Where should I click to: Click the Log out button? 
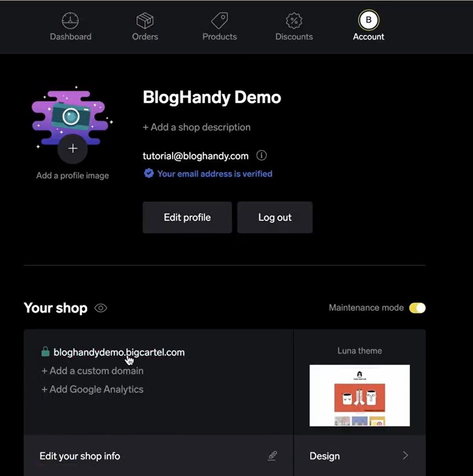(275, 217)
